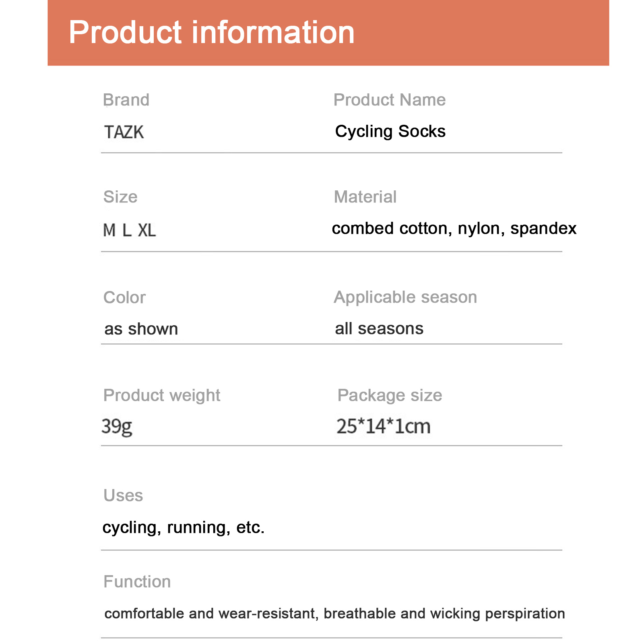
Task: Click the Material label
Action: click(365, 197)
